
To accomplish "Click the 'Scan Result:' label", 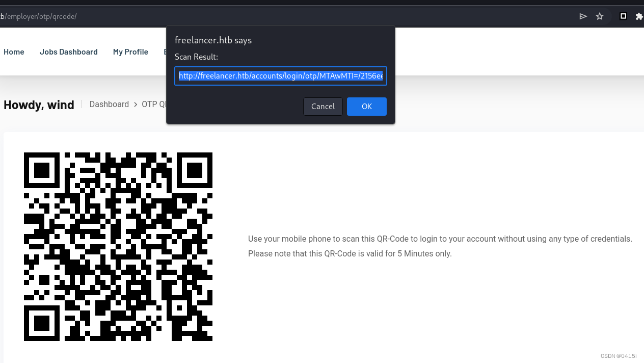I will [x=196, y=57].
